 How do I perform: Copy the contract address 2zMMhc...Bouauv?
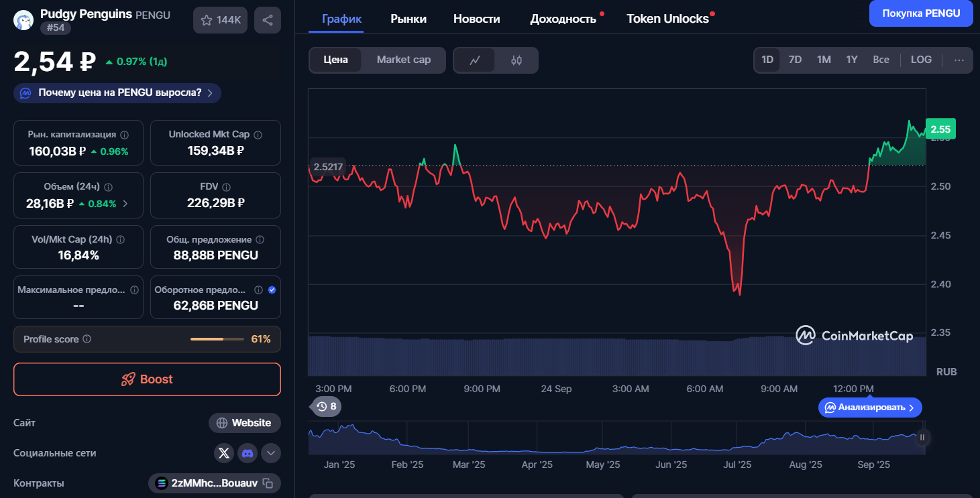(x=268, y=483)
